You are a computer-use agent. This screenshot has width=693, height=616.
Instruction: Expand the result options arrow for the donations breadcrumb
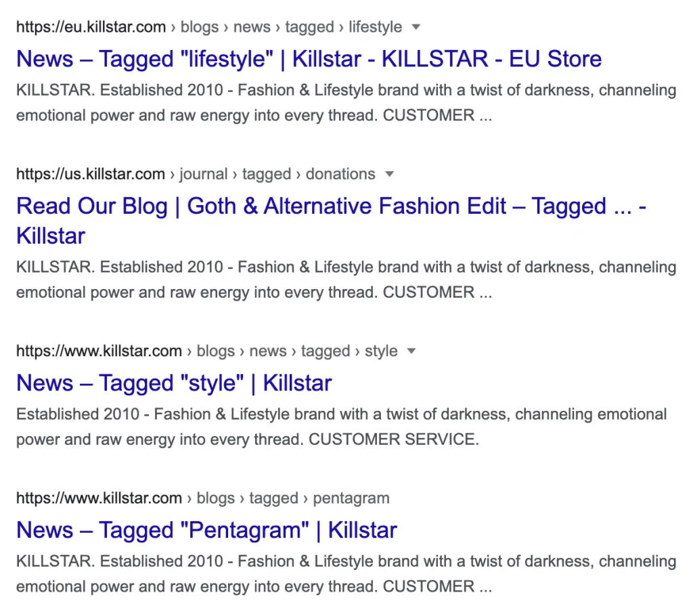coord(390,174)
